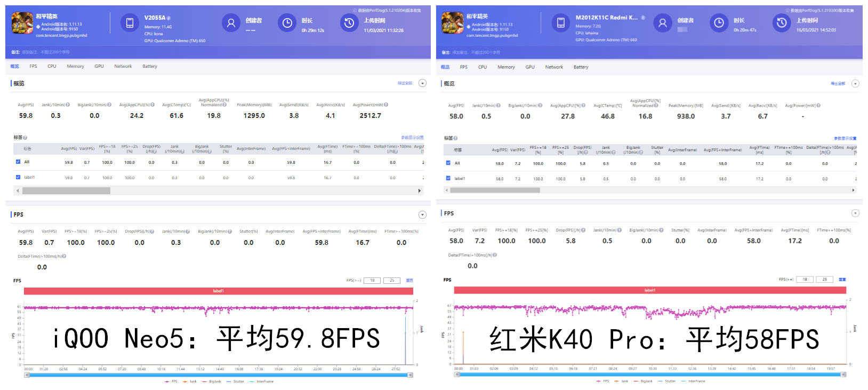The image size is (868, 390).
Task: Click the remark note field in V2055A report
Action: pos(45,52)
